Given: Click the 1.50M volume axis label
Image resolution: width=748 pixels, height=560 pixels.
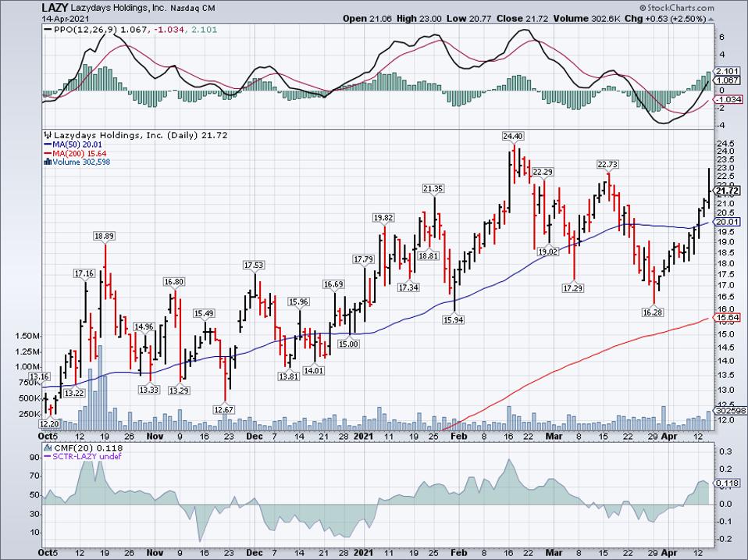Looking at the screenshot, I should pos(27,336).
